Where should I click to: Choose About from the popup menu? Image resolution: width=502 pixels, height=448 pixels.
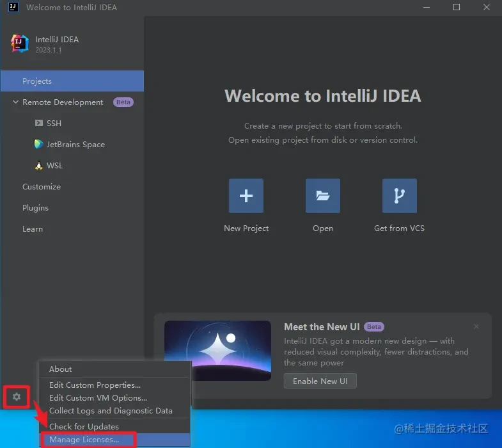click(61, 369)
